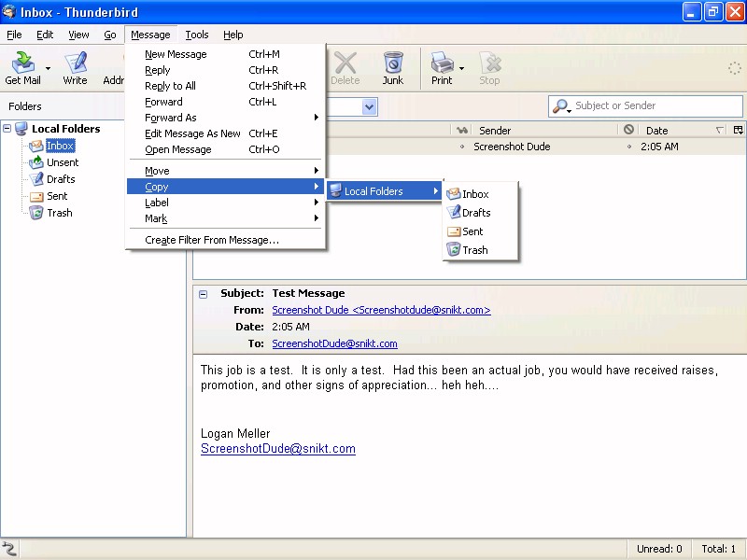Viewport: 747px width, 560px height.
Task: Select Copy in the Message menu
Action: click(x=226, y=187)
